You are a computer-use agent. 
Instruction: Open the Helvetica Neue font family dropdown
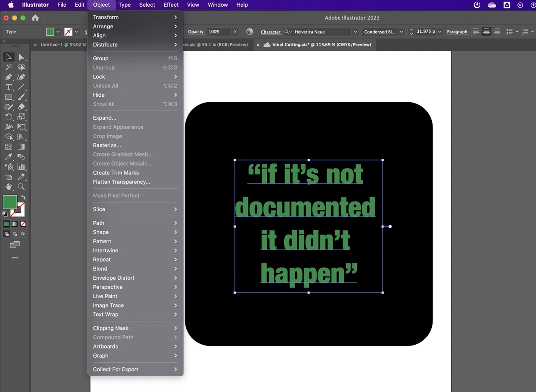click(355, 32)
